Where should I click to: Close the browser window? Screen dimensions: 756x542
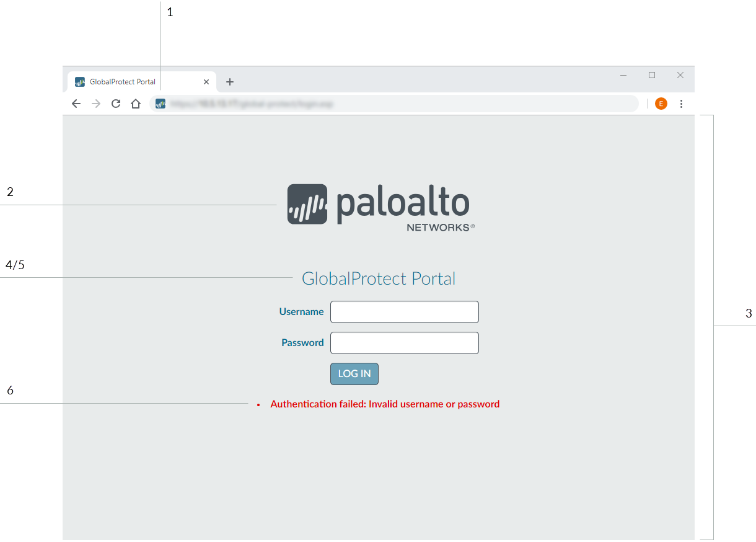680,75
